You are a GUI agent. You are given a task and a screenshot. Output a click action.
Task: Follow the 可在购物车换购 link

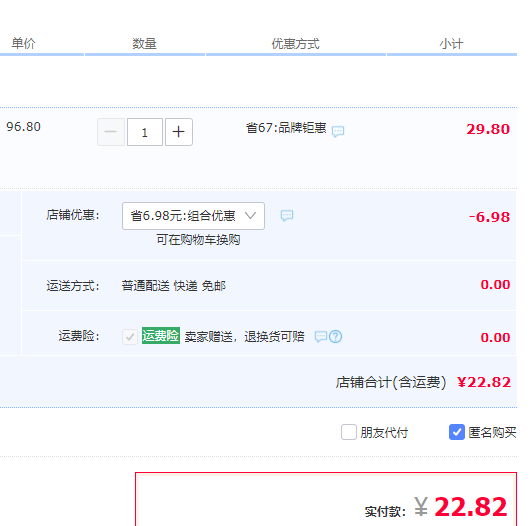point(198,240)
